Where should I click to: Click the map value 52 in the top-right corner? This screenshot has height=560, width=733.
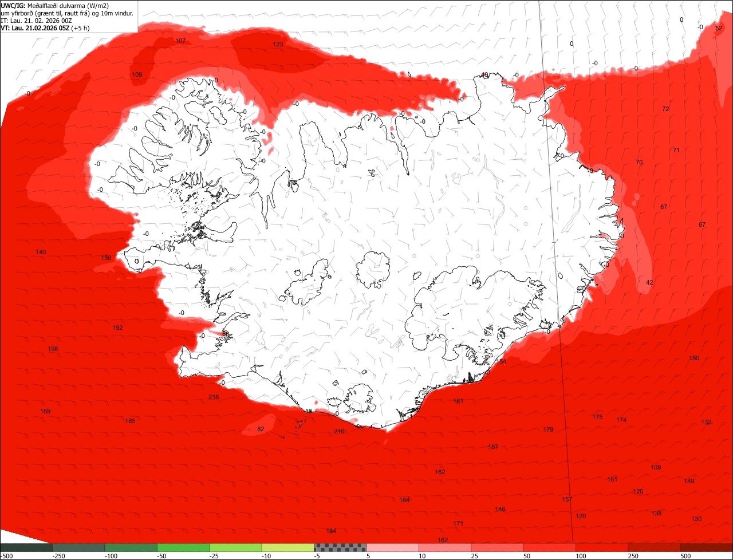click(719, 28)
